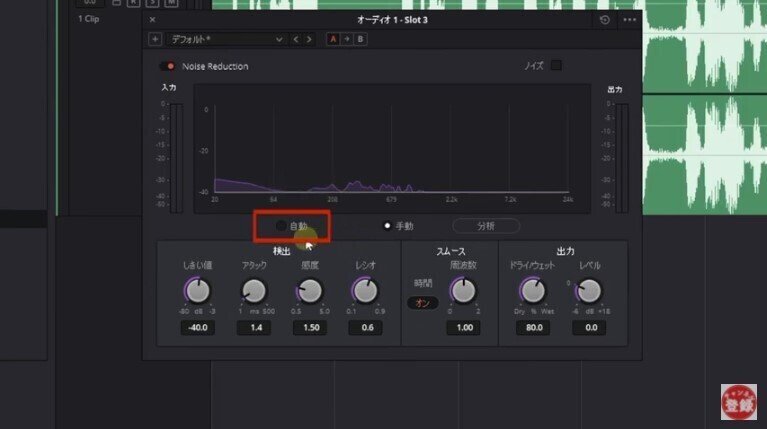
Task: Click the オーディオ 1 - Slot 3 title
Action: tap(392, 20)
